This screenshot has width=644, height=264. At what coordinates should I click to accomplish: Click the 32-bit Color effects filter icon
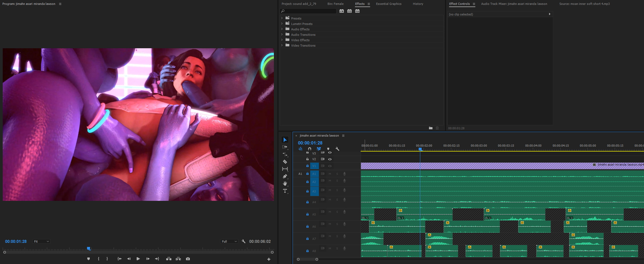pyautogui.click(x=350, y=11)
